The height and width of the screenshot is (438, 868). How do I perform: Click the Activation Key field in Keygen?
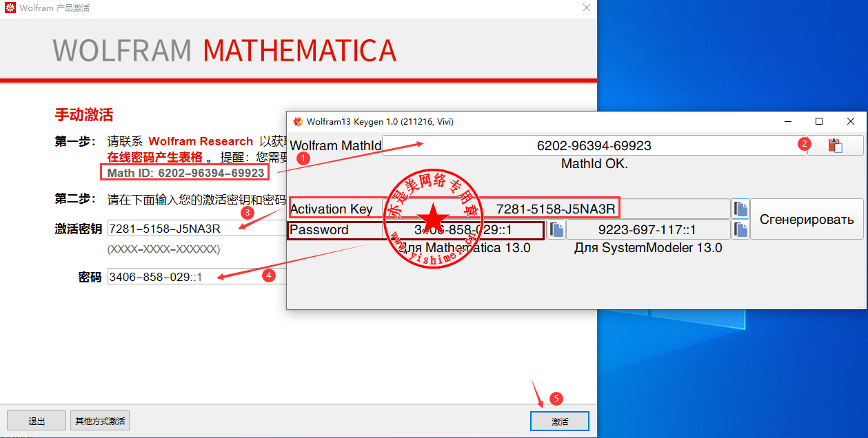click(x=556, y=209)
